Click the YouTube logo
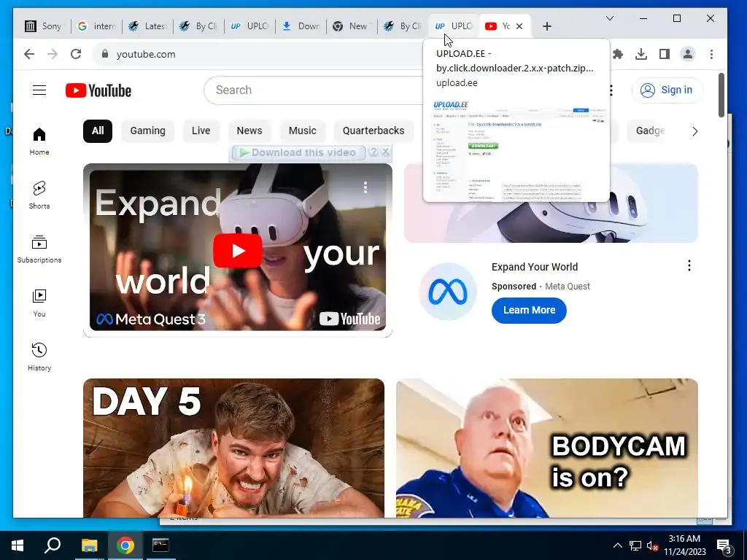This screenshot has height=560, width=747. [98, 90]
